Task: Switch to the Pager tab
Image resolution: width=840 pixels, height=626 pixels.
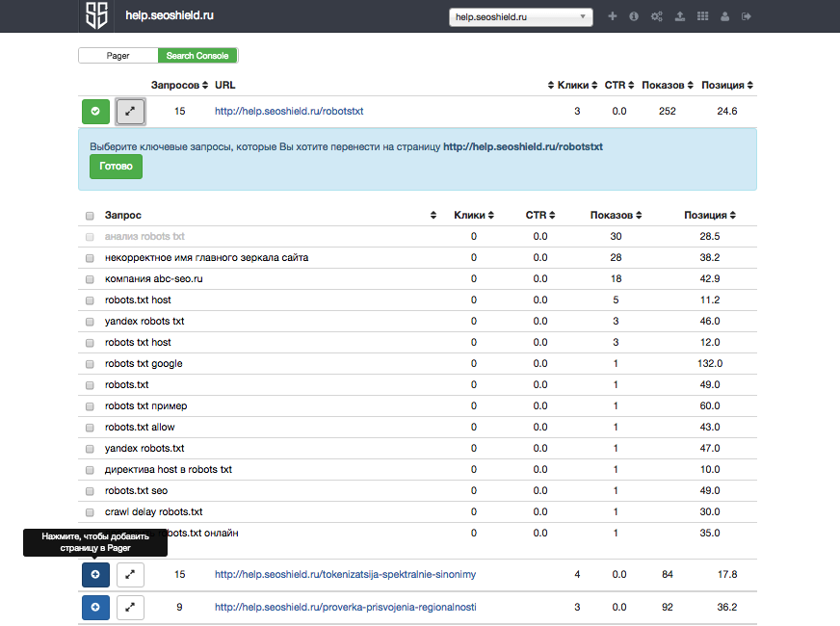Action: [118, 56]
